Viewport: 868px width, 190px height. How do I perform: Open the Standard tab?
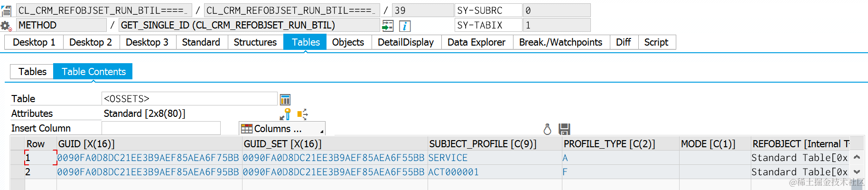(x=201, y=42)
